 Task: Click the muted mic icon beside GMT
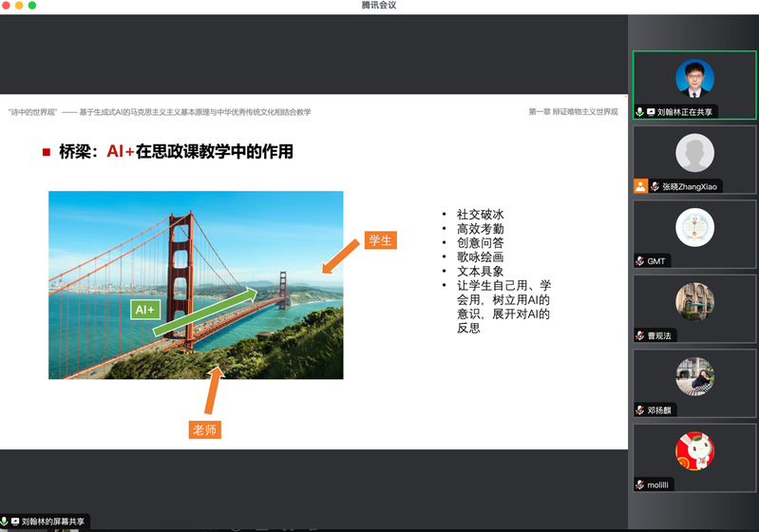pos(640,261)
